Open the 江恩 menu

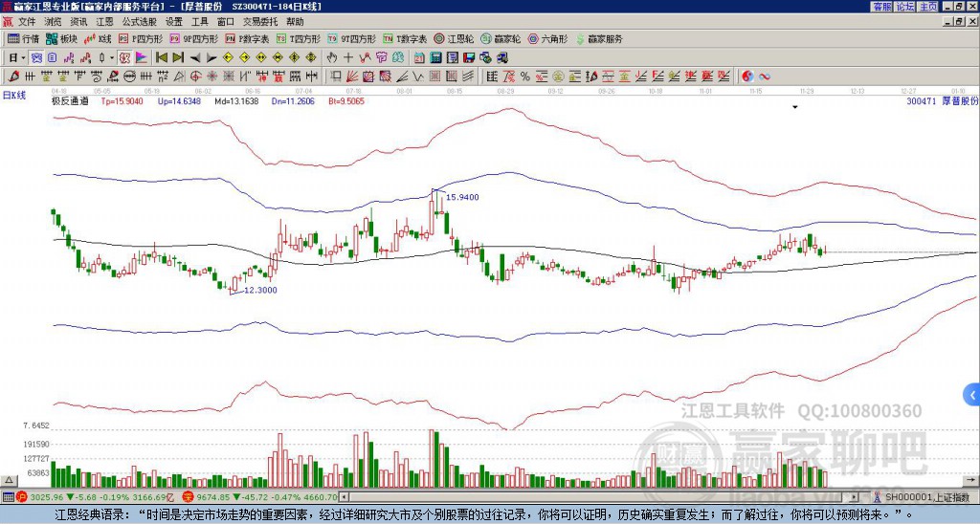point(104,22)
